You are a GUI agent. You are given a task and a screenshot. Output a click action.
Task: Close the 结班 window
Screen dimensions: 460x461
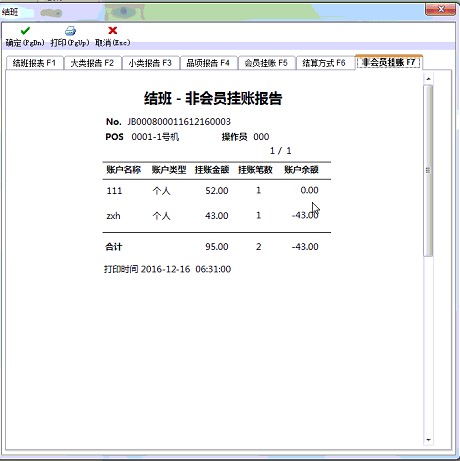[441, 9]
